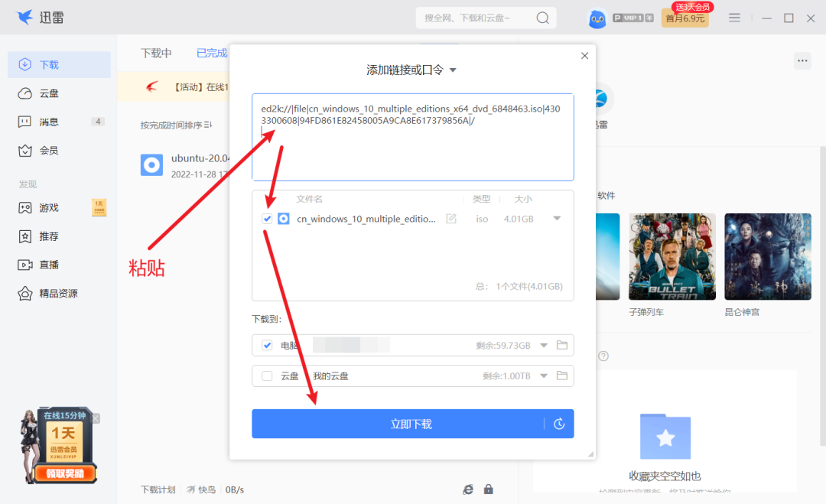Viewport: 826px width, 504px height.
Task: Browse folder for 云盘 我的云盘 path
Action: pyautogui.click(x=562, y=376)
